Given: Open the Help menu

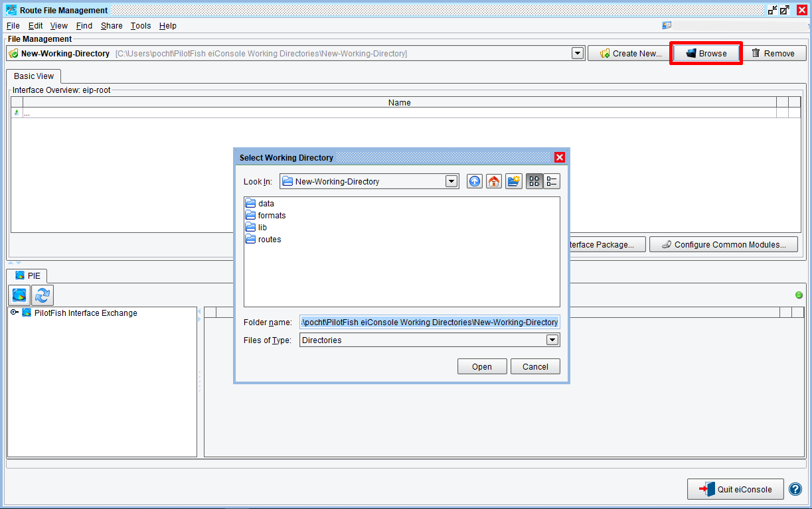Looking at the screenshot, I should (168, 26).
